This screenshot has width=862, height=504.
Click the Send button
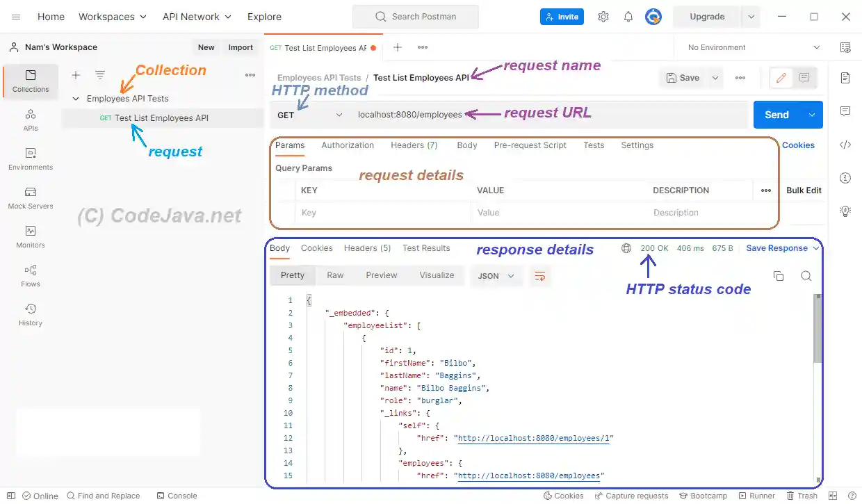click(x=776, y=115)
